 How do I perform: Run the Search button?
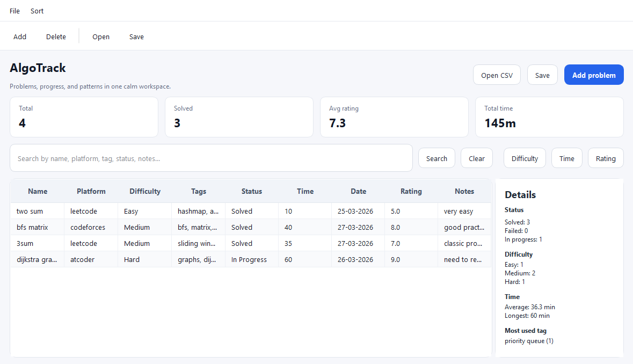tap(436, 158)
